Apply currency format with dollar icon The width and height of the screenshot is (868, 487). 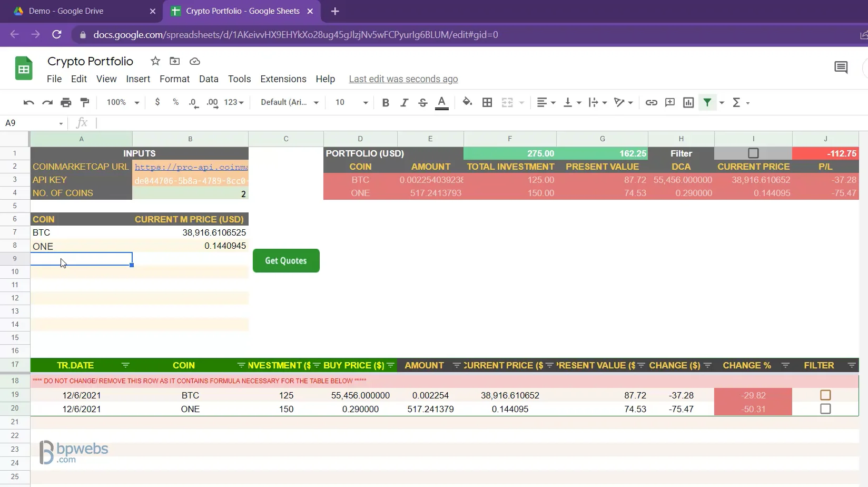pos(157,102)
